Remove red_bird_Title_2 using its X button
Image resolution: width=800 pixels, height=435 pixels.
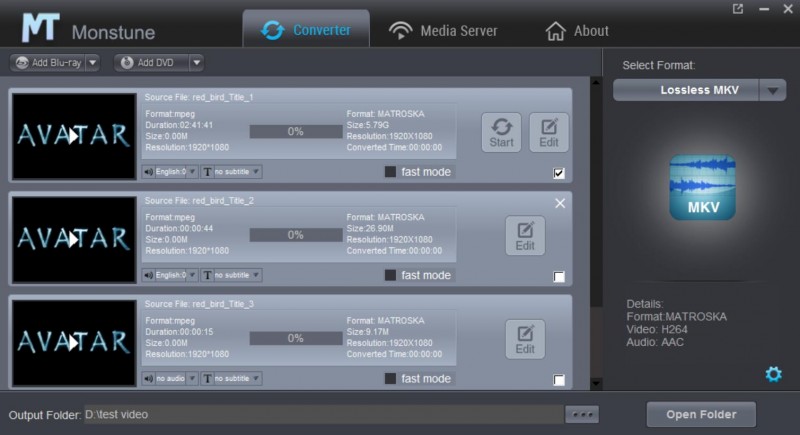(560, 203)
